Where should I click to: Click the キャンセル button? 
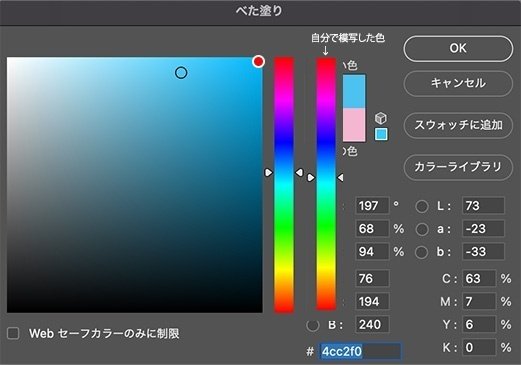458,83
